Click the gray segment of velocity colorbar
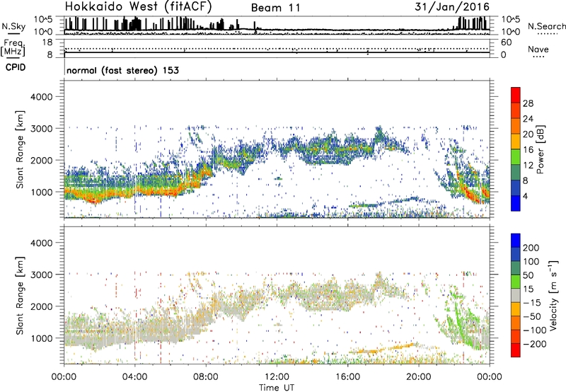This screenshot has height=392, width=566. [516, 295]
